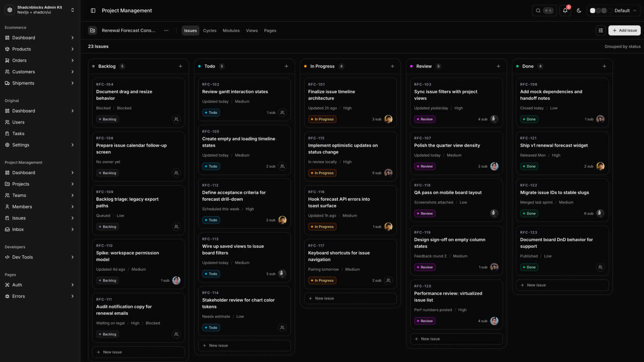Switch to Cycles tab
The width and height of the screenshot is (644, 362).
click(210, 31)
